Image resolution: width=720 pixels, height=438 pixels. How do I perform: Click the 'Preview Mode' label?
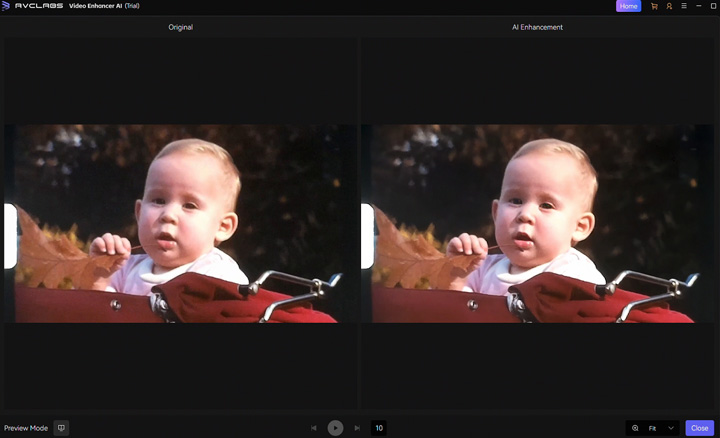[26, 428]
